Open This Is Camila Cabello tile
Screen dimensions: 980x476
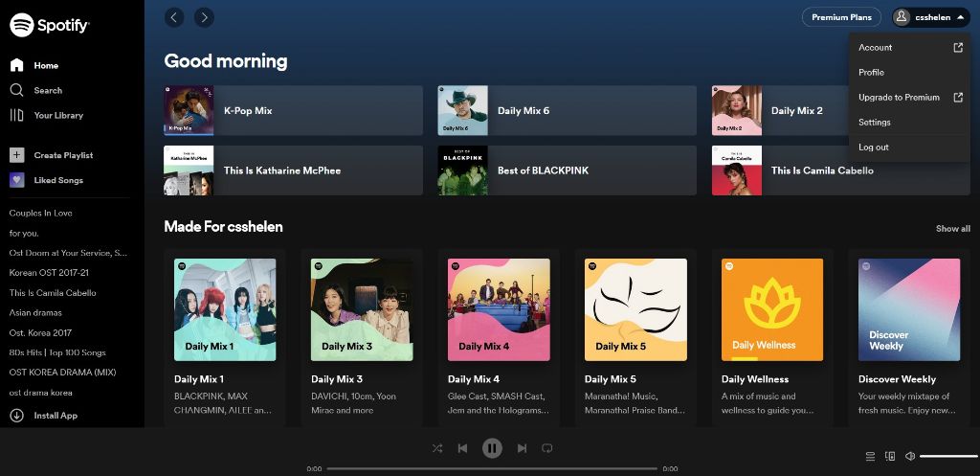tap(841, 170)
